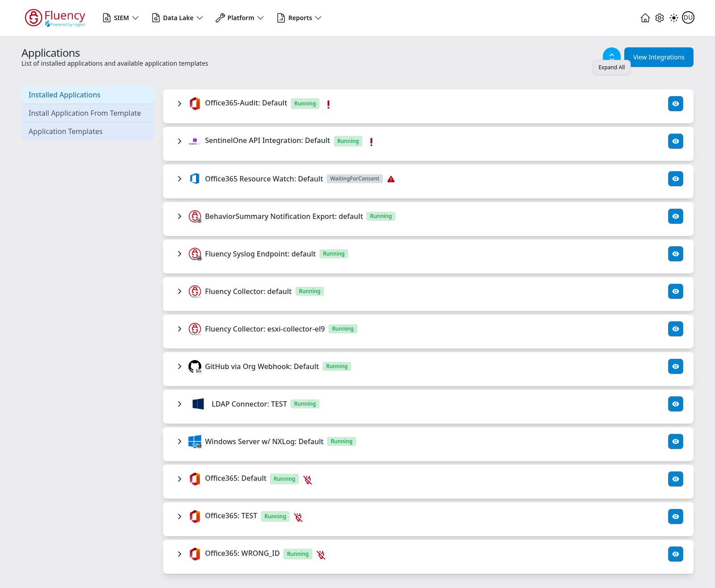Image resolution: width=715 pixels, height=588 pixels.
Task: Expand Office365 Resource Watch row
Action: (x=180, y=179)
